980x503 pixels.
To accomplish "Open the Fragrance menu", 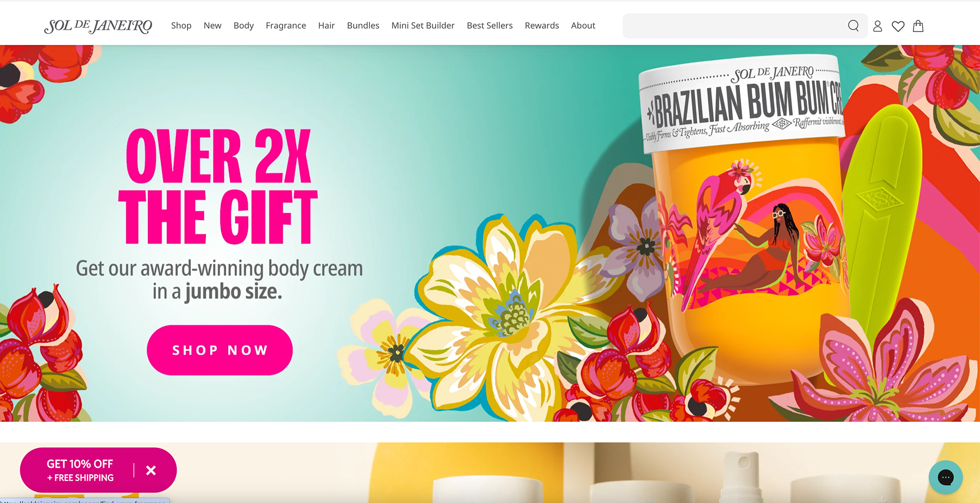I will coord(286,26).
